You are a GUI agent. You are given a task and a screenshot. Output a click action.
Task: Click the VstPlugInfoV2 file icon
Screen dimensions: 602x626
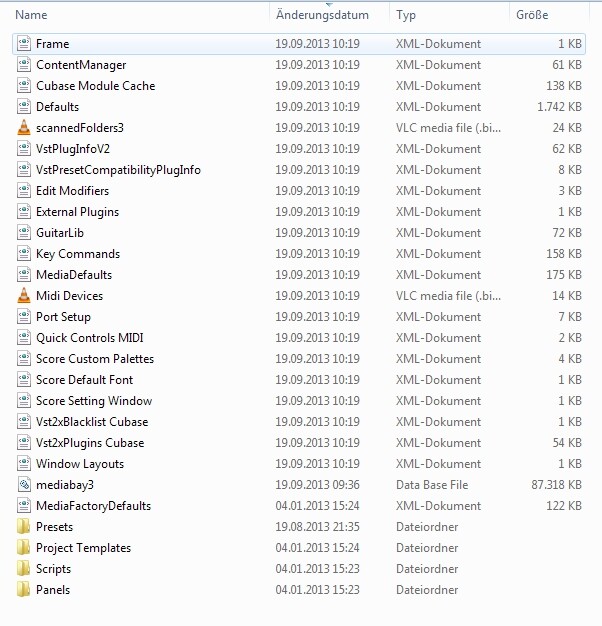(24, 149)
